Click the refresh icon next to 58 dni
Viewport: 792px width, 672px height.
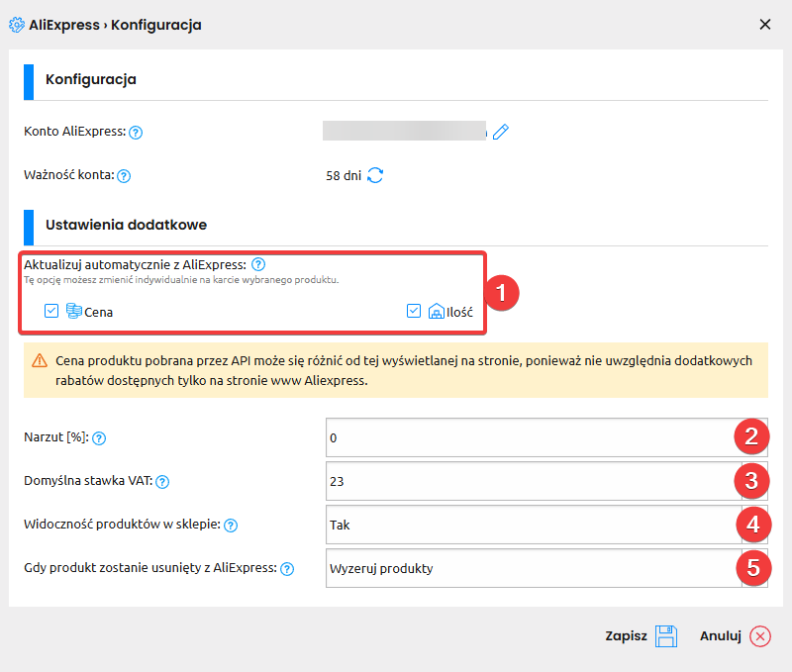375,176
